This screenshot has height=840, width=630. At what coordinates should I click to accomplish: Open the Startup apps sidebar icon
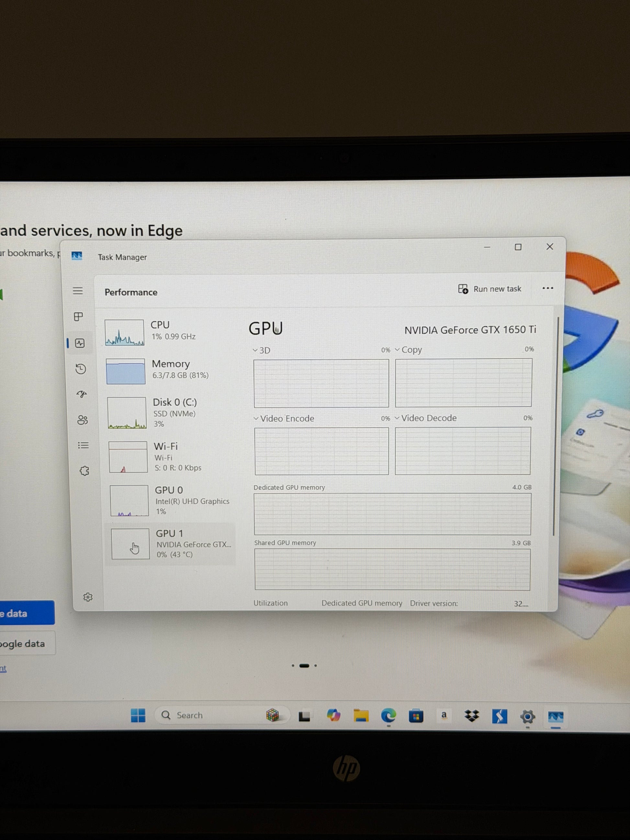point(82,394)
